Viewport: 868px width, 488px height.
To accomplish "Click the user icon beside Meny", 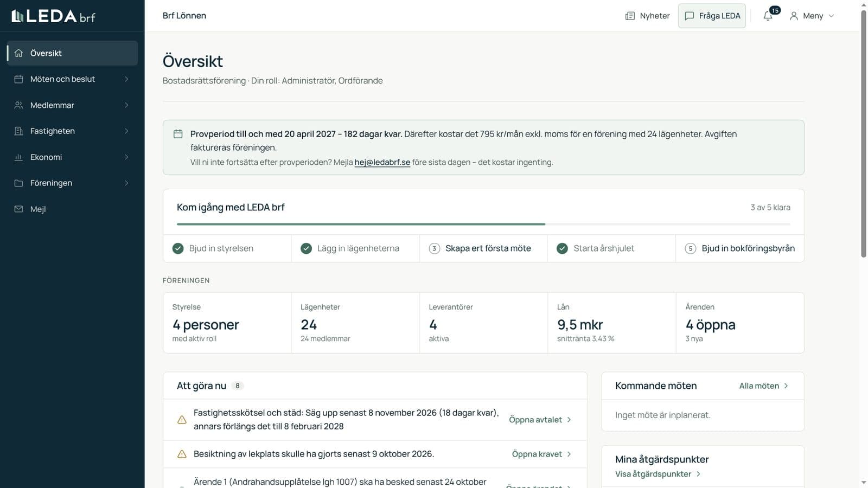I will [x=794, y=16].
